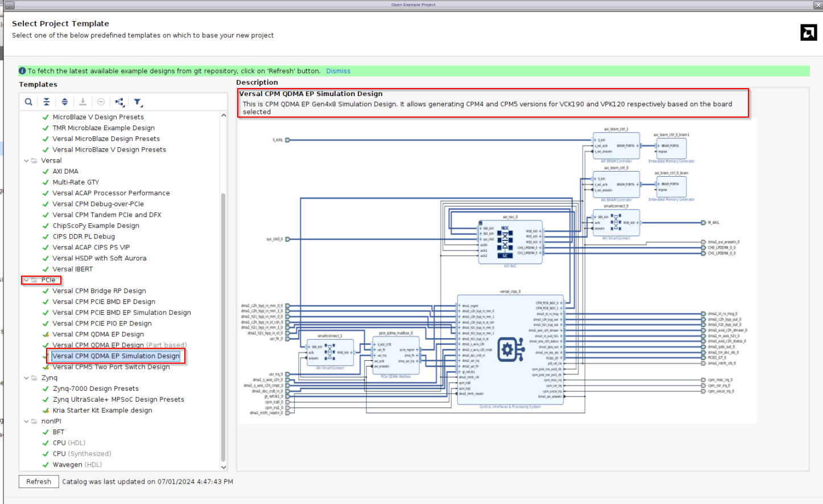Collapse the Versal category

26,160
